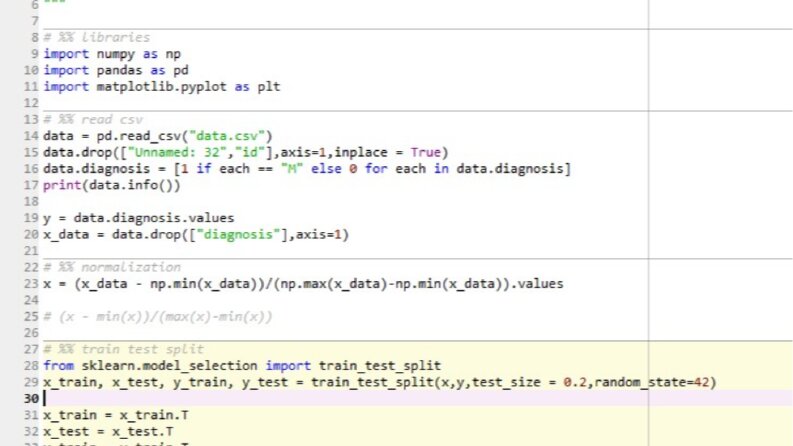Click 'import numpy as np' on line 9
The height and width of the screenshot is (446, 793).
click(112, 54)
